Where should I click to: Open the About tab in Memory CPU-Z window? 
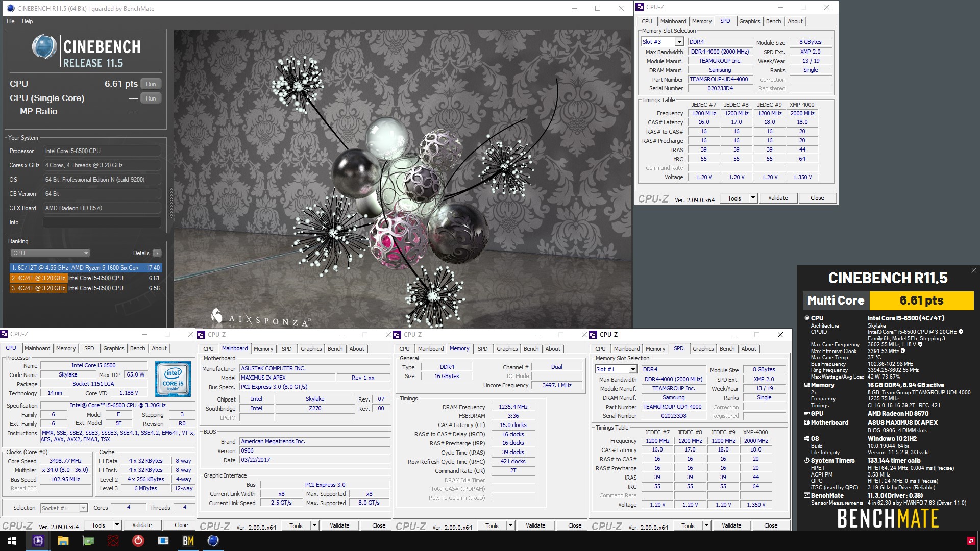tap(553, 349)
